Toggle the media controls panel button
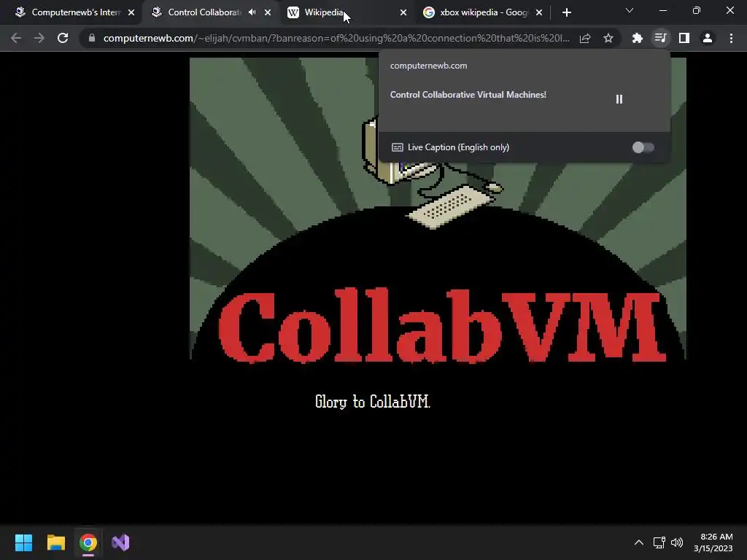Screen dimensions: 747x560 (660, 38)
